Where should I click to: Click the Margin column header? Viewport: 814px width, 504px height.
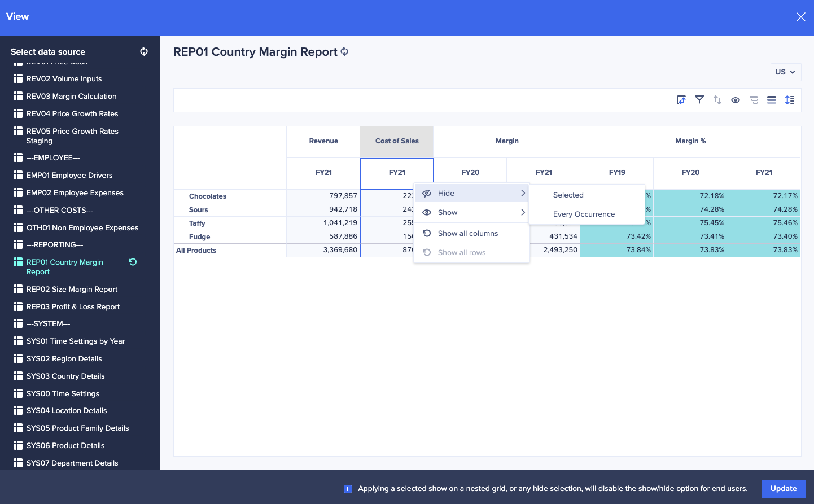tap(507, 141)
